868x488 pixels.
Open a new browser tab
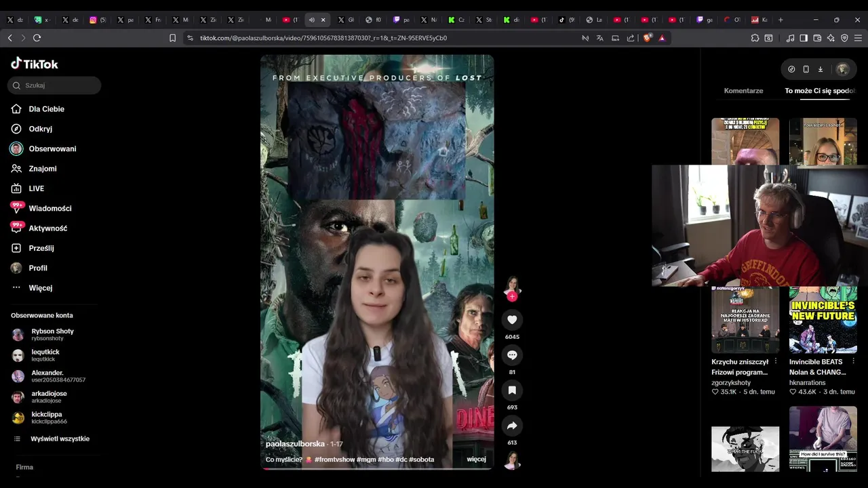(781, 20)
